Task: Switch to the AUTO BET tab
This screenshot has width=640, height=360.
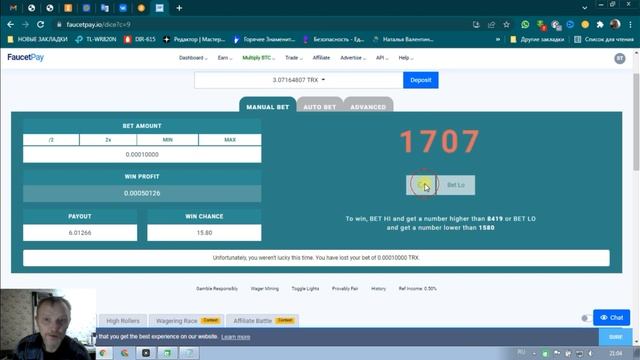Action: [x=320, y=105]
